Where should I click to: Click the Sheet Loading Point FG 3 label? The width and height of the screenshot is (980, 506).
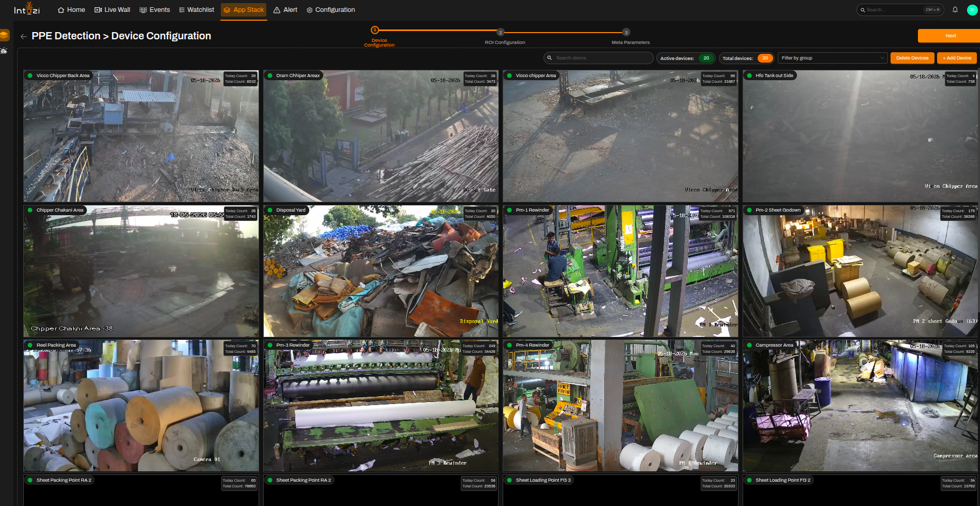(543, 480)
